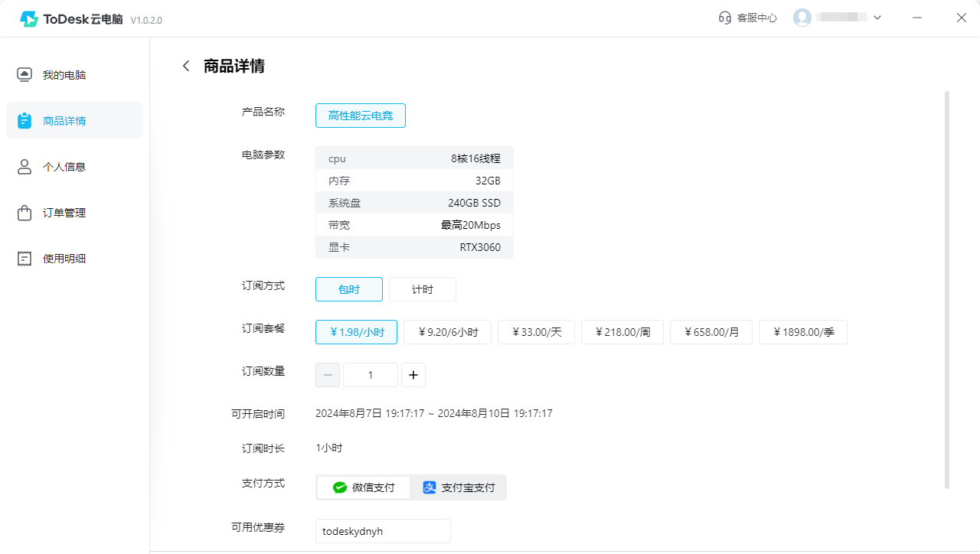This screenshot has height=554, width=980.
Task: Choose the ¥33.00/天 plan
Action: [536, 332]
